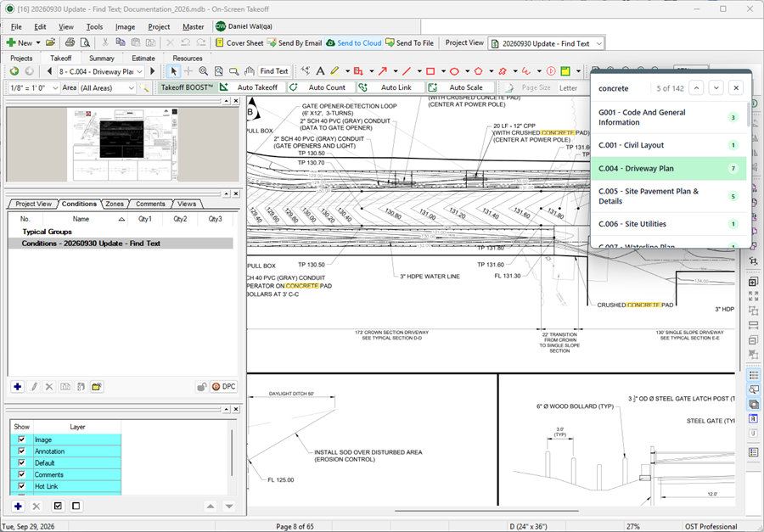
Task: Click the new folder icon in Conditions panel
Action: tap(97, 387)
